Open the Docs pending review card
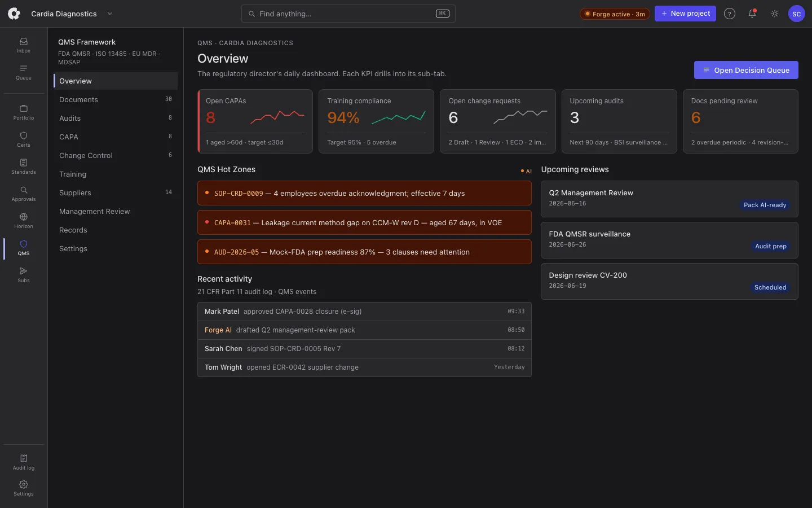This screenshot has height=508, width=812. (x=740, y=121)
